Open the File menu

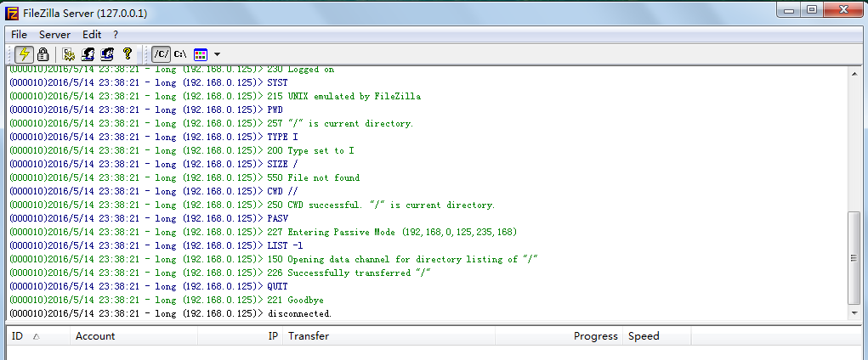tap(19, 34)
